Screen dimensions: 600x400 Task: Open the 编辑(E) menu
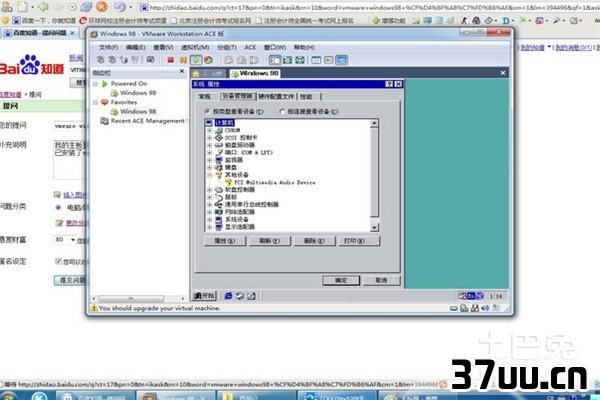[135, 47]
